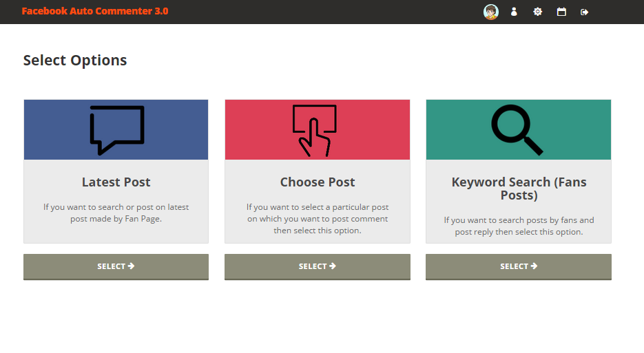Click the hand pointer Choose Post icon
The width and height of the screenshot is (644, 353).
tap(315, 130)
